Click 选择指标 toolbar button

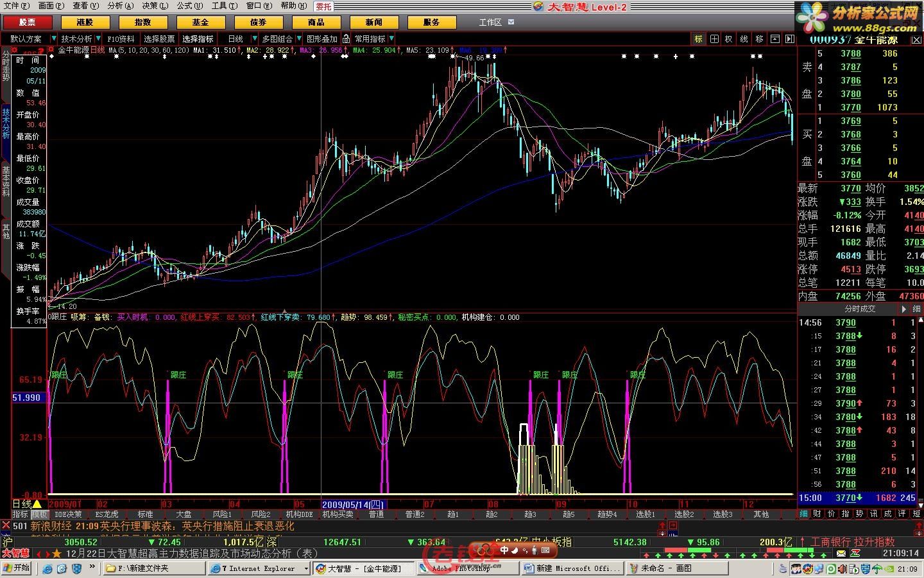pos(198,39)
